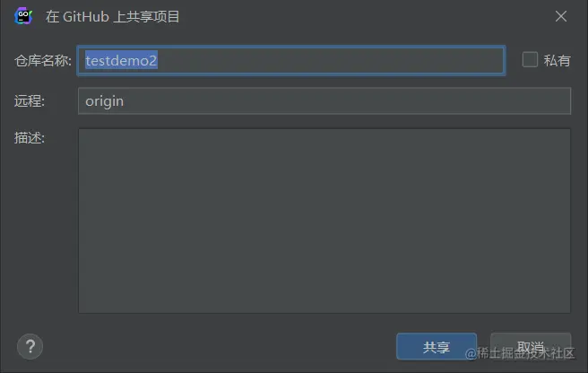Open help via the question mark button
Image resolution: width=588 pixels, height=373 pixels.
click(30, 346)
